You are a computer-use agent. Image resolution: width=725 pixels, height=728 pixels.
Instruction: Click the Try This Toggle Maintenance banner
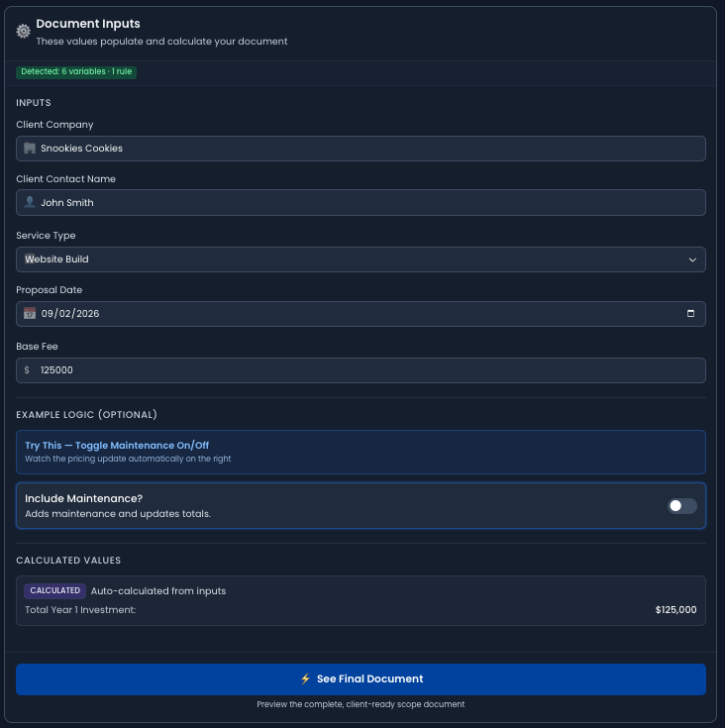tap(361, 452)
